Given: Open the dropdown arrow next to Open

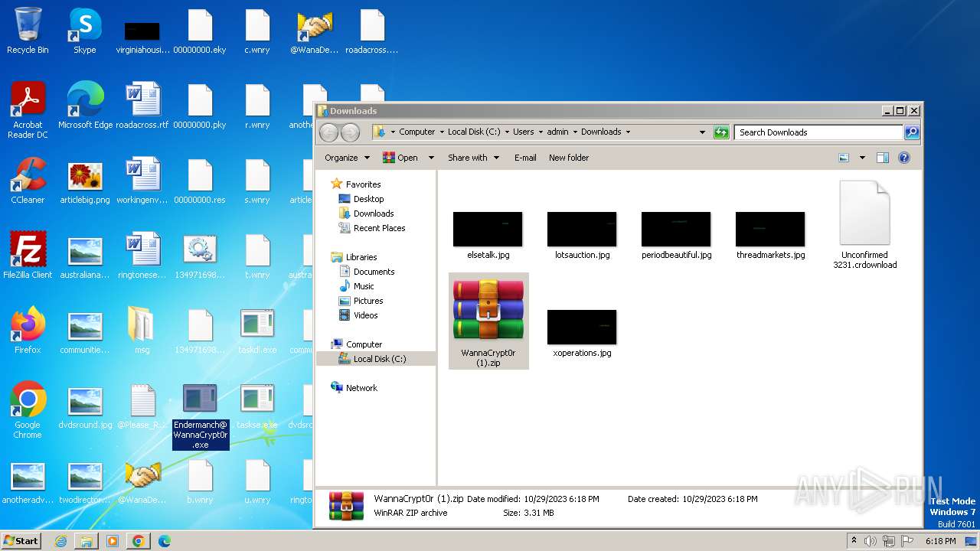Looking at the screenshot, I should [x=431, y=158].
